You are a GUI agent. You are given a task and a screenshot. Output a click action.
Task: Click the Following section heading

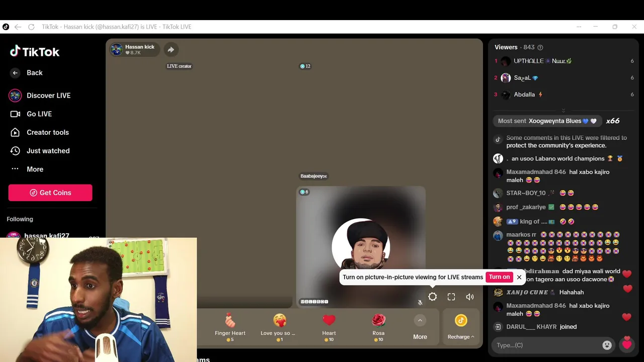[20, 219]
